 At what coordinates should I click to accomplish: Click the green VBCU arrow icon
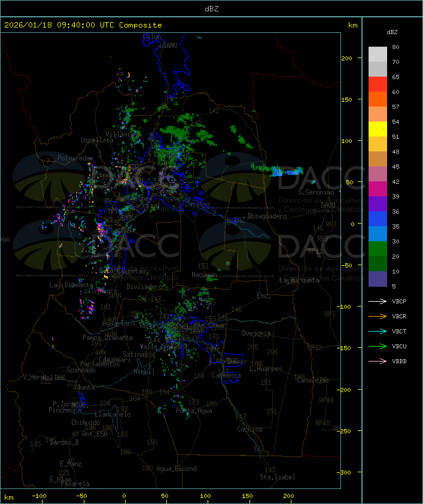(x=378, y=346)
